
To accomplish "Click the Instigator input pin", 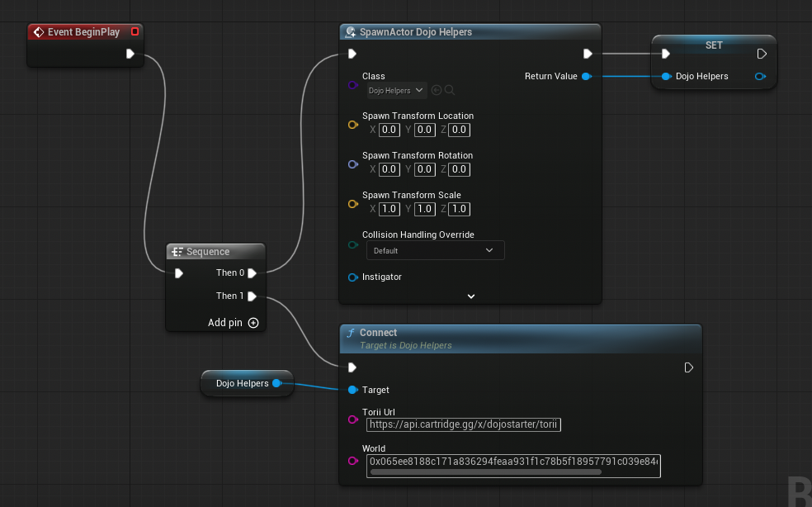I will pyautogui.click(x=352, y=277).
